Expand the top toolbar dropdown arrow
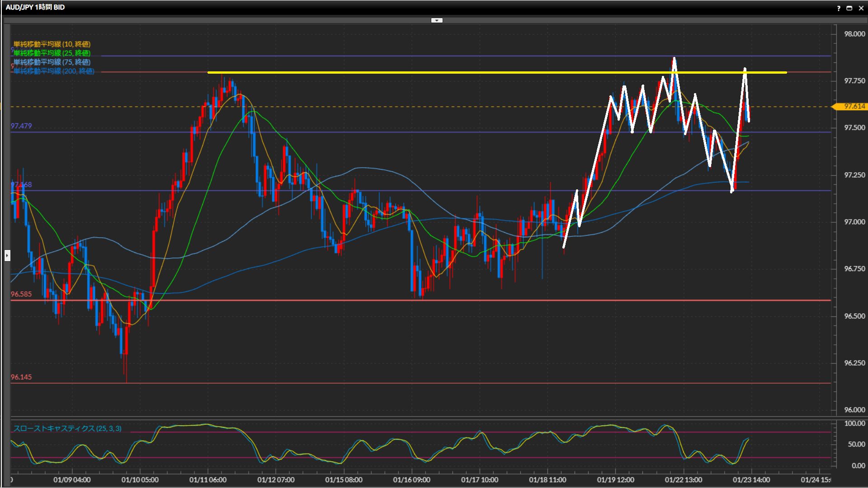The image size is (868, 488). point(437,20)
